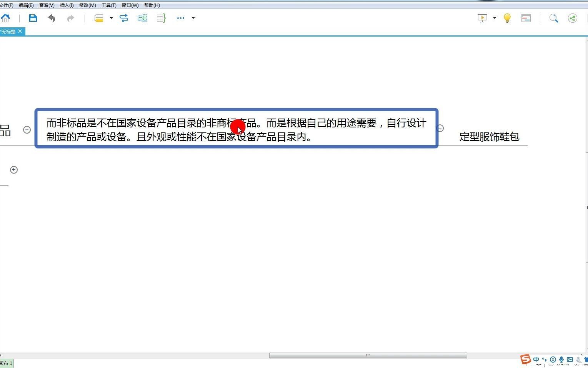
Task: Open the Gantt chart view icon
Action: 526,18
